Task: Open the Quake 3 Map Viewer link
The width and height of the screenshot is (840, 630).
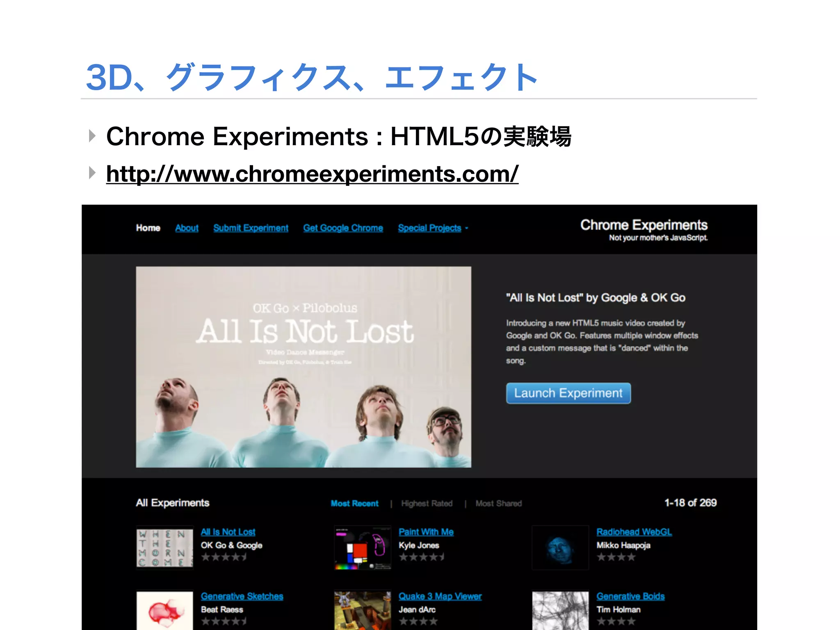Action: pos(440,596)
